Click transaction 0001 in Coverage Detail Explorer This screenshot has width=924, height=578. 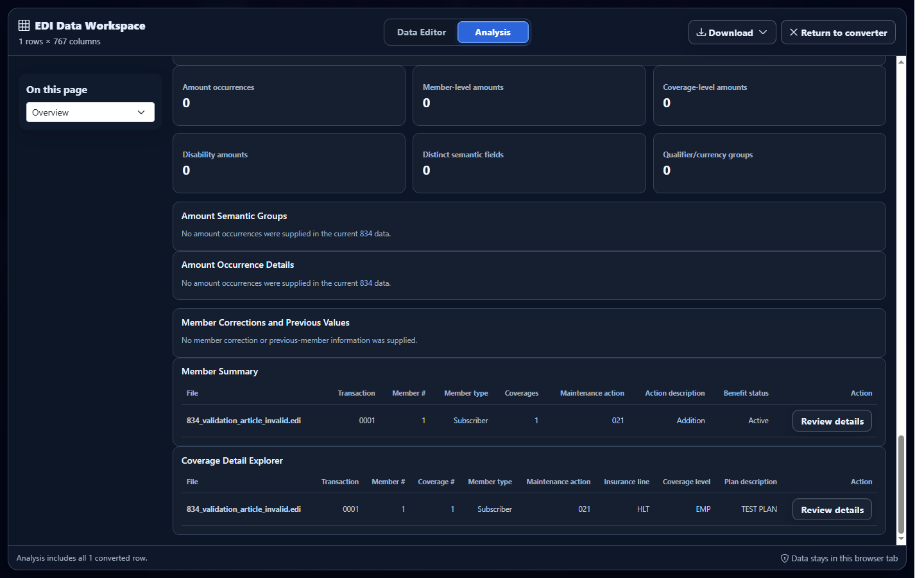351,509
